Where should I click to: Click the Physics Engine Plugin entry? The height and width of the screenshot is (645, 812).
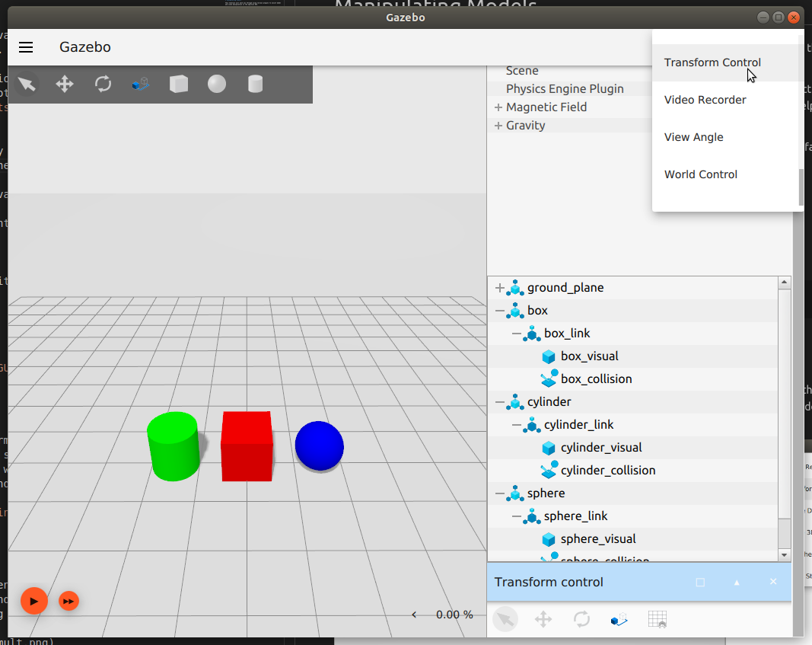pos(565,88)
